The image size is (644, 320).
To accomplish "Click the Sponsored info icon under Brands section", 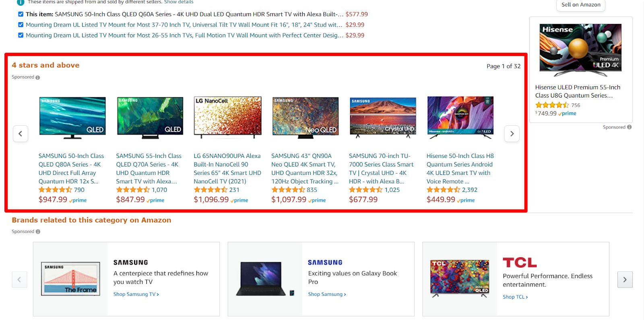I will tap(38, 232).
